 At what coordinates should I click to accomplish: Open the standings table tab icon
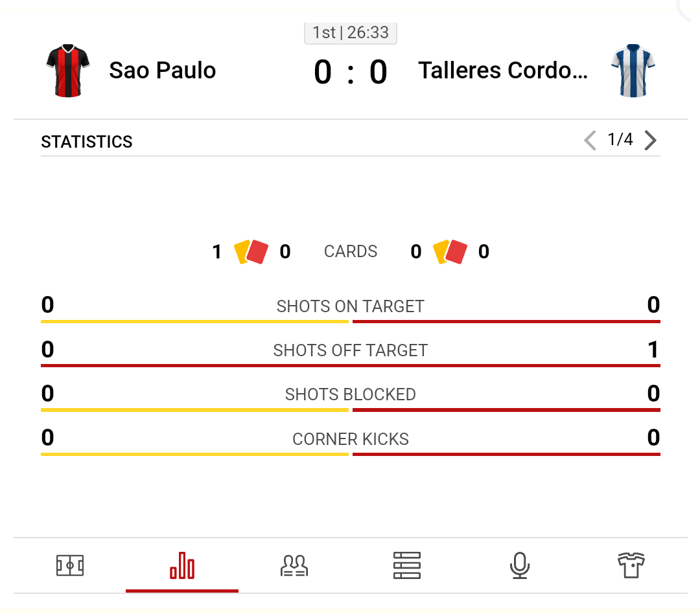tap(407, 566)
